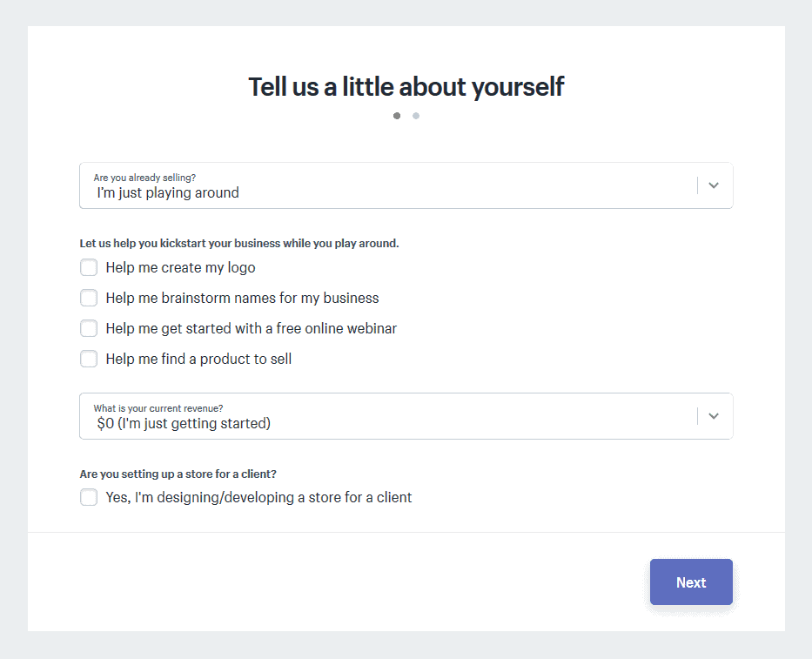Tick 'Help me find a product to sell'

tap(89, 359)
